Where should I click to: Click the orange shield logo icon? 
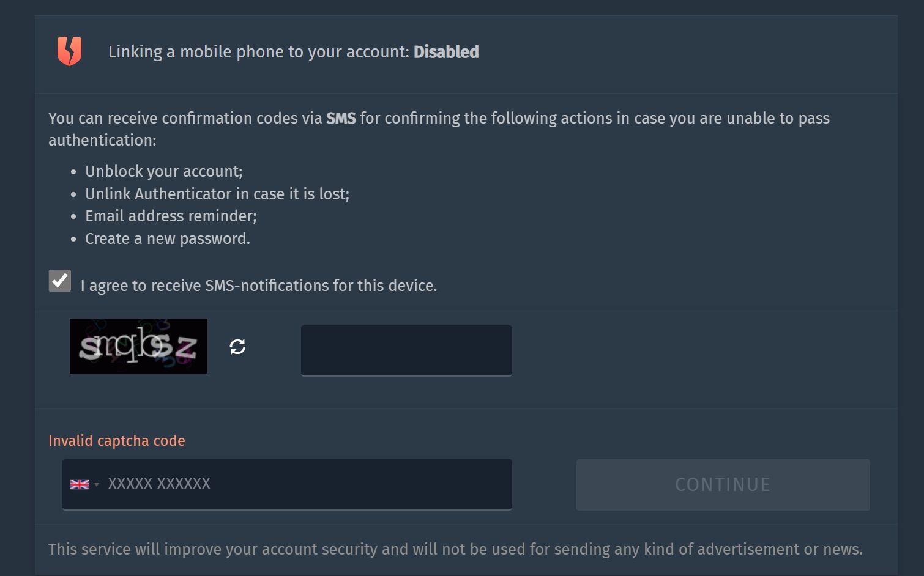point(69,51)
